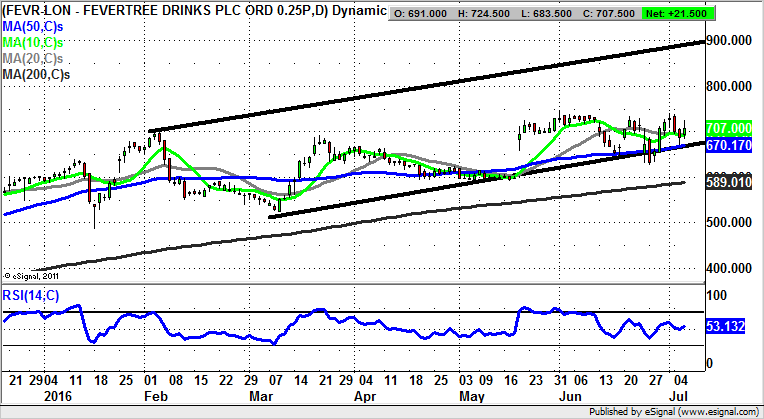Select the MA(50,C)s indicator label
764x419 pixels.
tap(34, 25)
